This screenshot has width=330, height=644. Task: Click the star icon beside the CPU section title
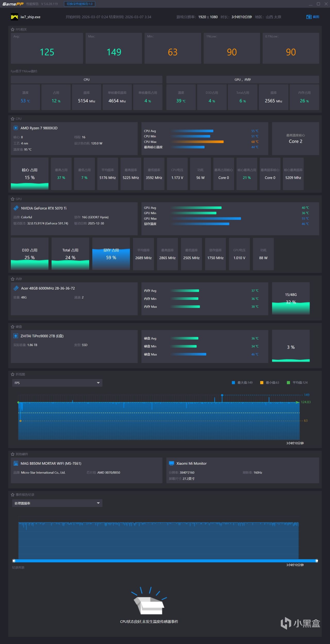(x=13, y=119)
